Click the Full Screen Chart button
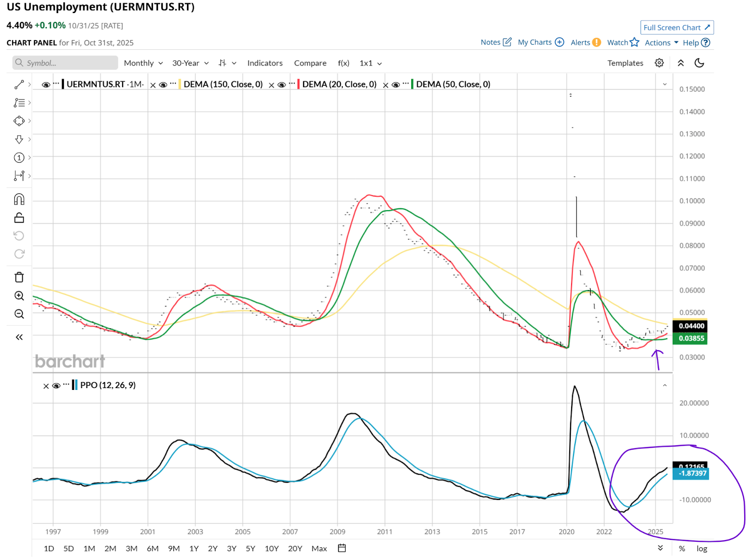The width and height of the screenshot is (746, 560). (x=677, y=27)
